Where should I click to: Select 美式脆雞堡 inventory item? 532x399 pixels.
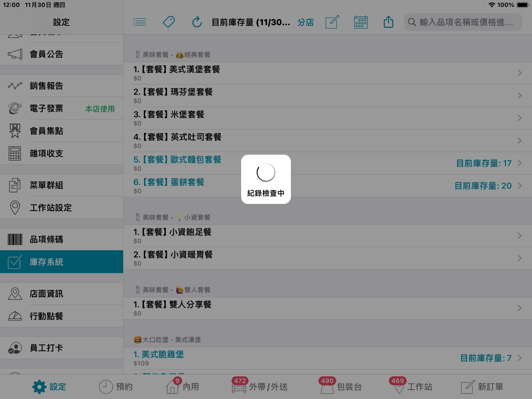(328, 358)
